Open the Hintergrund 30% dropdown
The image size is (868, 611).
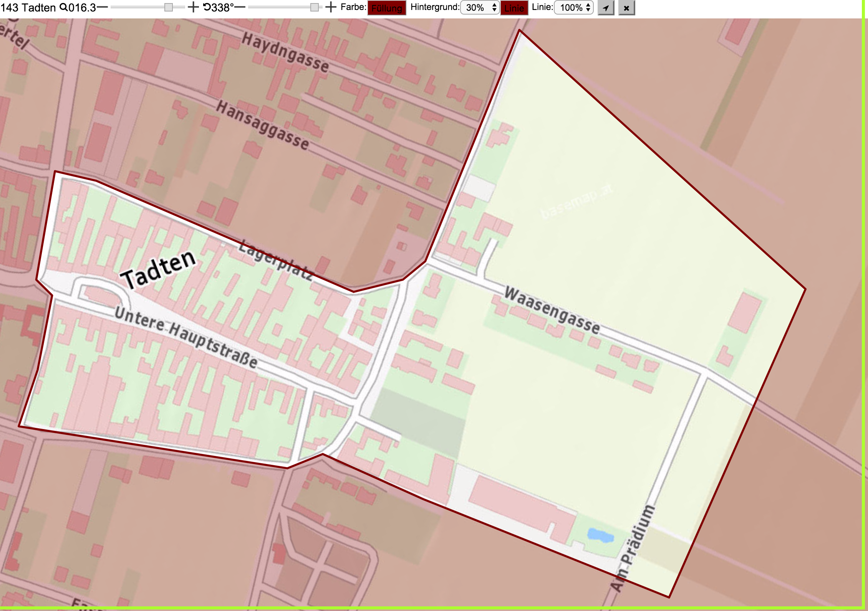480,8
